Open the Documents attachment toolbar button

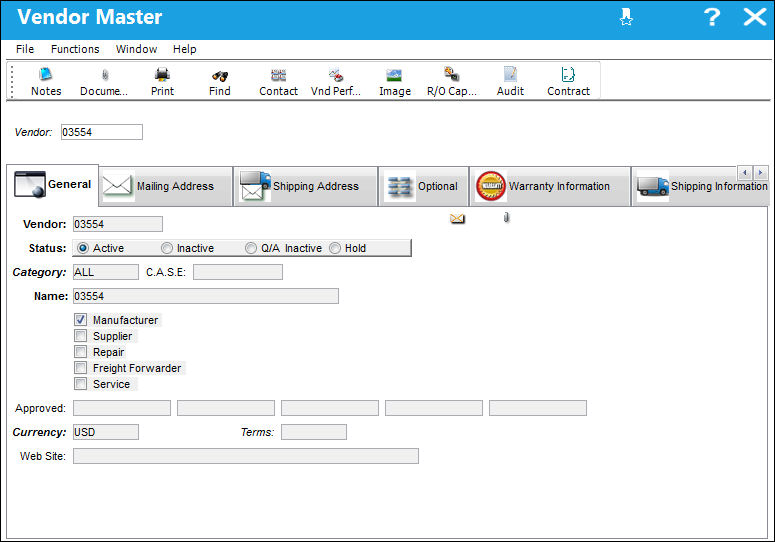pos(104,82)
